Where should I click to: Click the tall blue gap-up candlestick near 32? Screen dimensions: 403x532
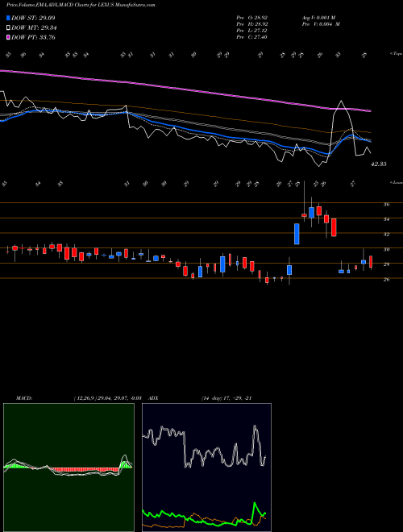pos(297,234)
